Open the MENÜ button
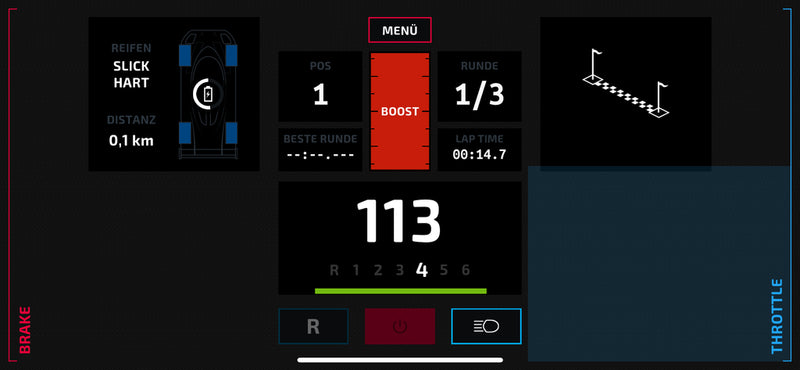The image size is (800, 370). click(400, 30)
